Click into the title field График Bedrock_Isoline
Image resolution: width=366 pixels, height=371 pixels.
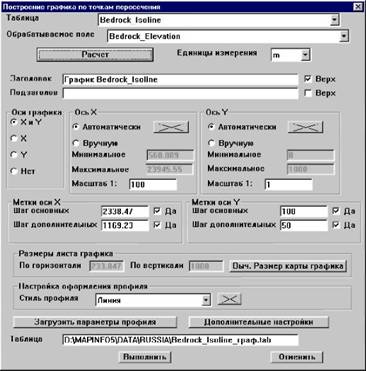click(180, 80)
